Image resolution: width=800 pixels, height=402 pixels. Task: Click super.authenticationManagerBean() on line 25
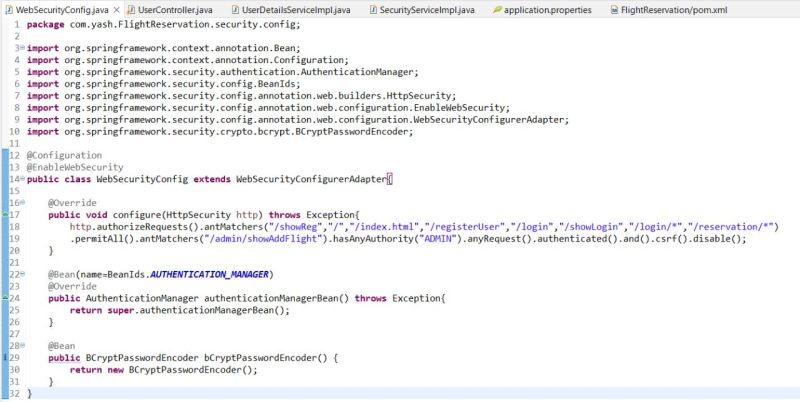pyautogui.click(x=198, y=310)
